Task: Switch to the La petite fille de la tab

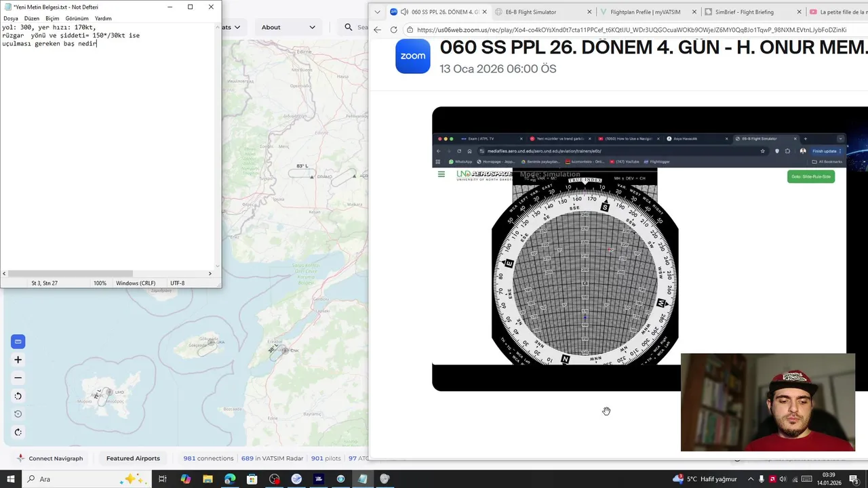Action: click(838, 12)
